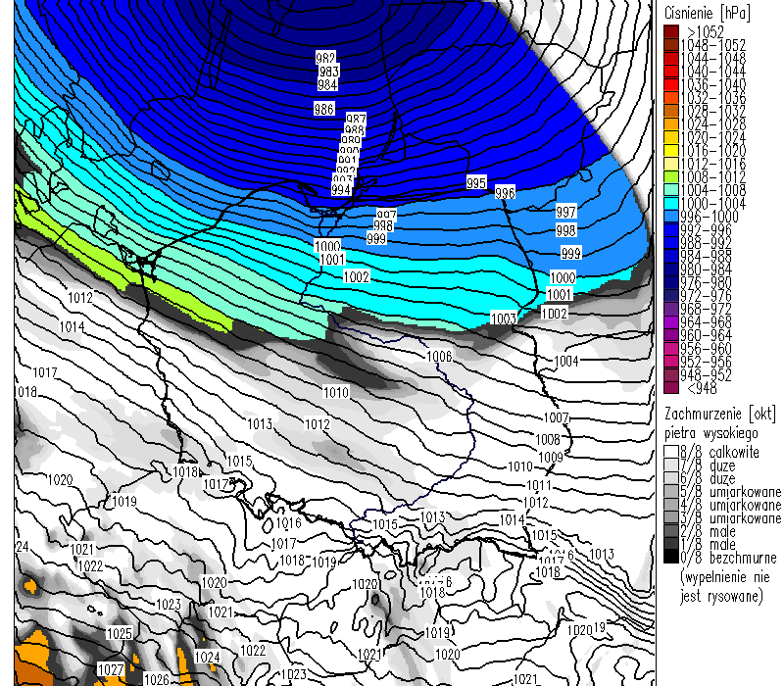
Task: Select the lime green 1008-1012 swatch
Action: 671,176
